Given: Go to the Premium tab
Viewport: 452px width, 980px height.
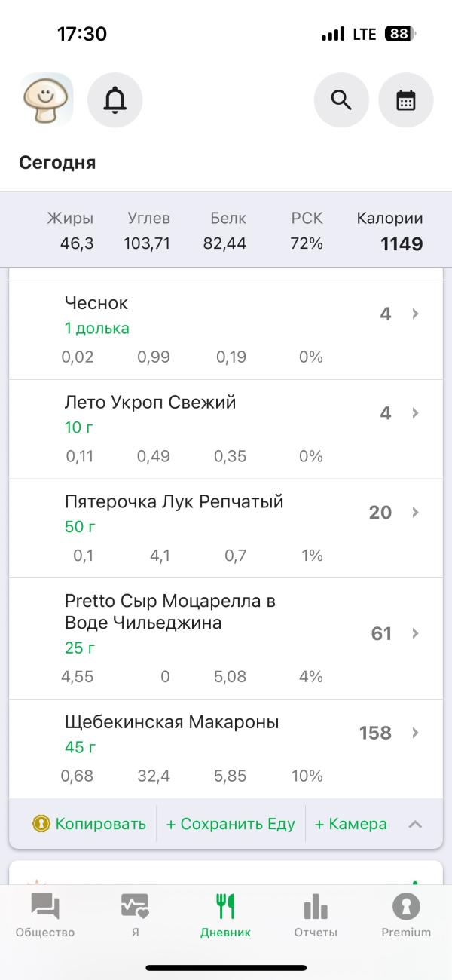Looking at the screenshot, I should (x=406, y=914).
